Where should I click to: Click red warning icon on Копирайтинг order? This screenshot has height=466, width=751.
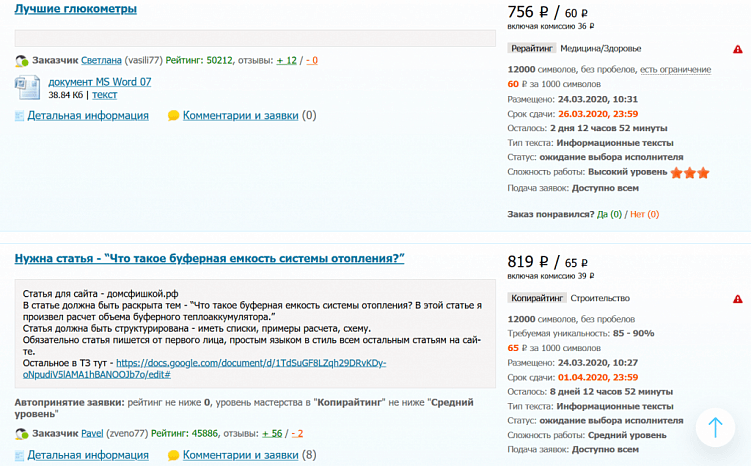738,299
